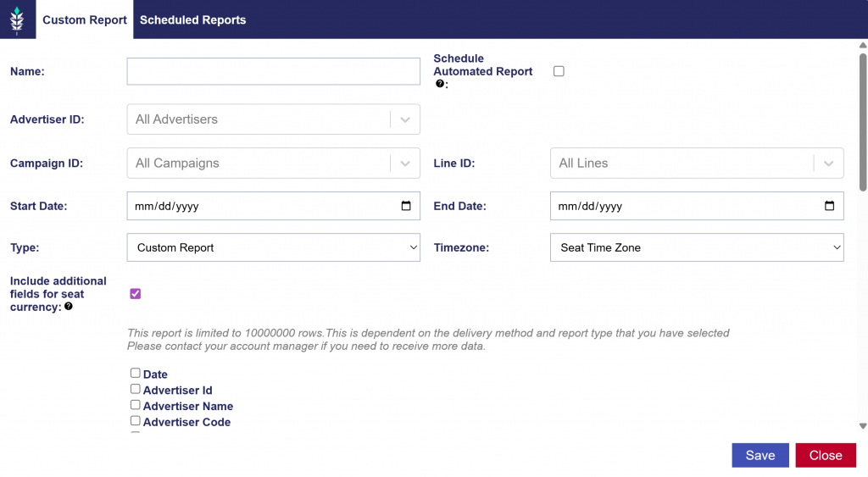Open the All Advertisers combo box
Screen dimensions: 868x477
click(259, 119)
